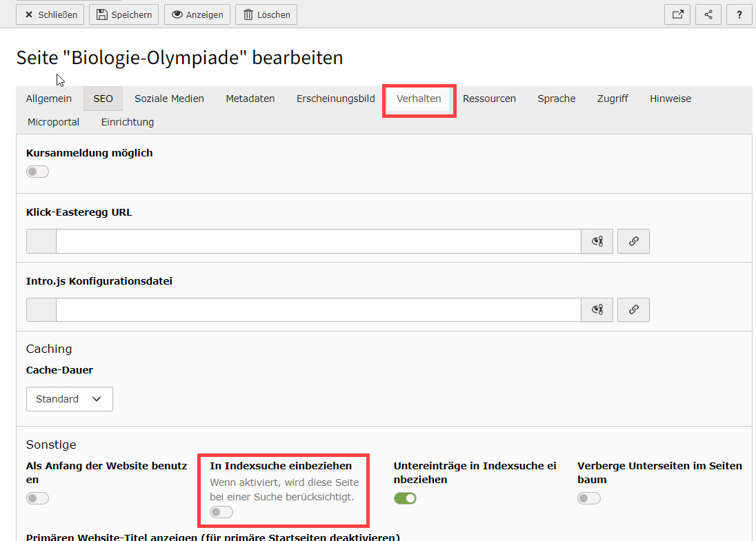
Task: Click the typolink wizard icon for Klick-Easteregg URL
Action: (597, 241)
